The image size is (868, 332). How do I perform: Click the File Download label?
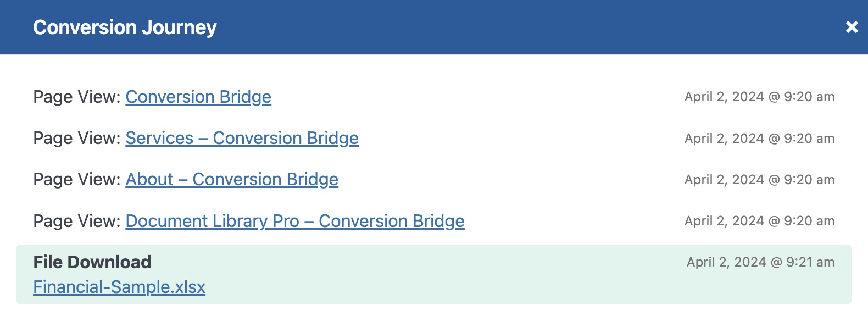(93, 262)
